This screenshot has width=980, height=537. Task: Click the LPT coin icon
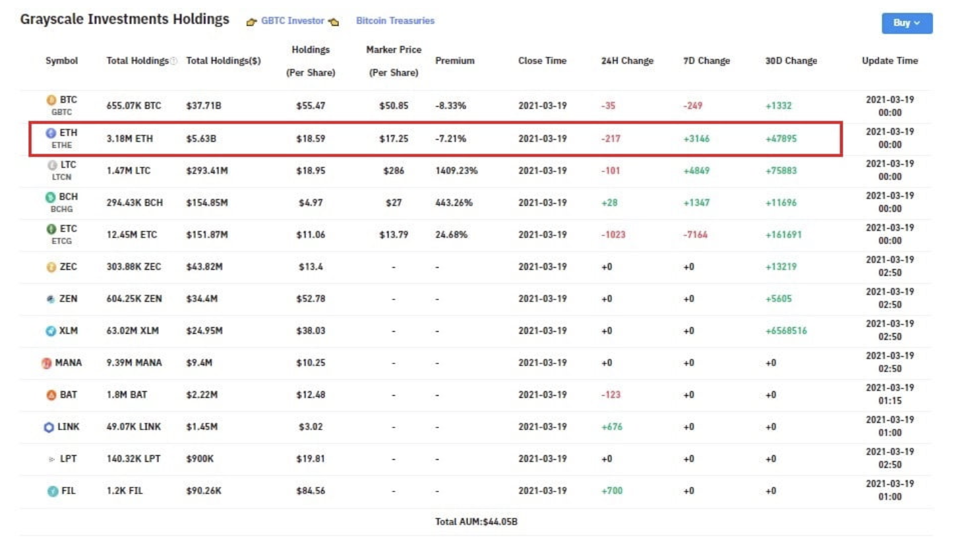coord(51,459)
